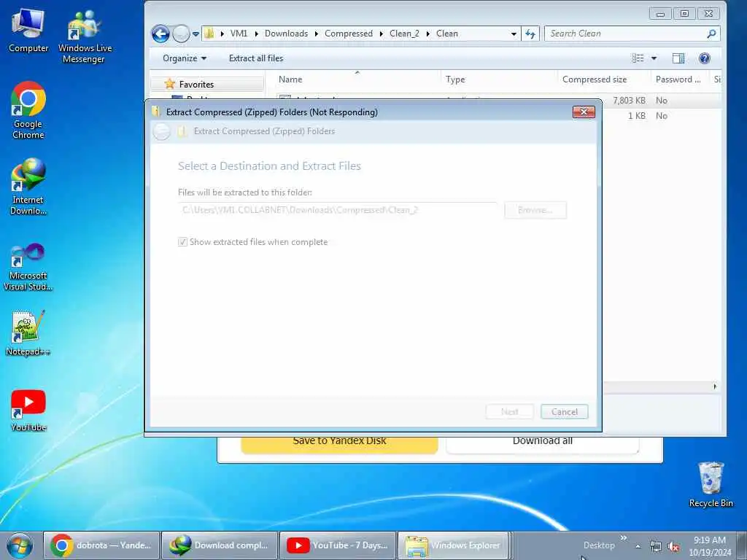The image size is (747, 560).
Task: Go back in Explorer window
Action: pyautogui.click(x=160, y=34)
